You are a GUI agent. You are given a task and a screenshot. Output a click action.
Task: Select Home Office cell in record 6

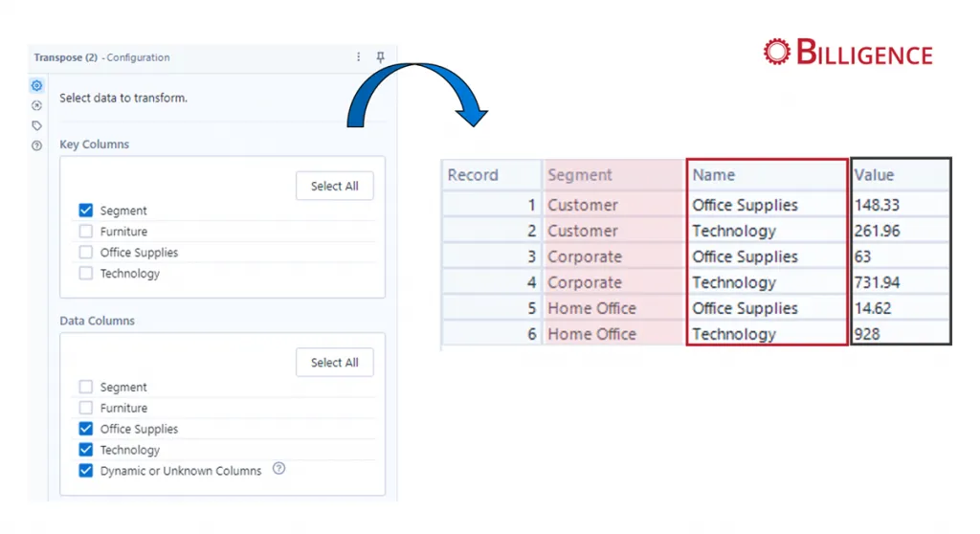(x=613, y=333)
